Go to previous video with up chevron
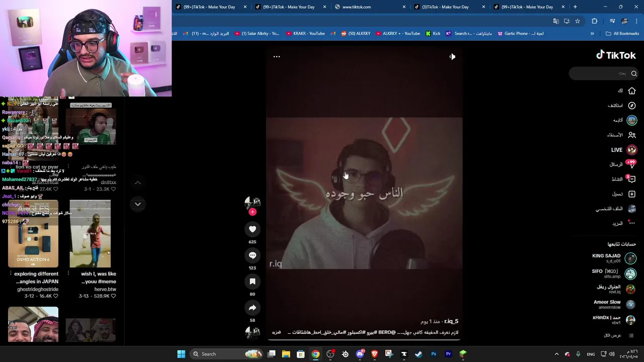The height and width of the screenshot is (362, 644). pyautogui.click(x=137, y=183)
